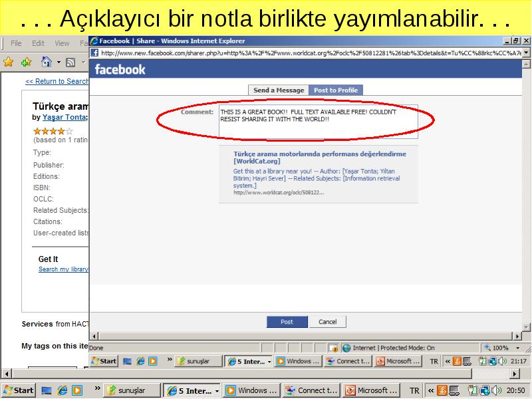
Task: Click the facebook logo in header
Action: 120,70
